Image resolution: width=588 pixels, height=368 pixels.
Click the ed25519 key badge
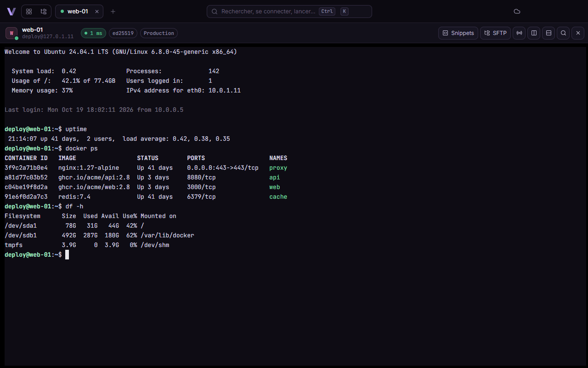tap(123, 33)
